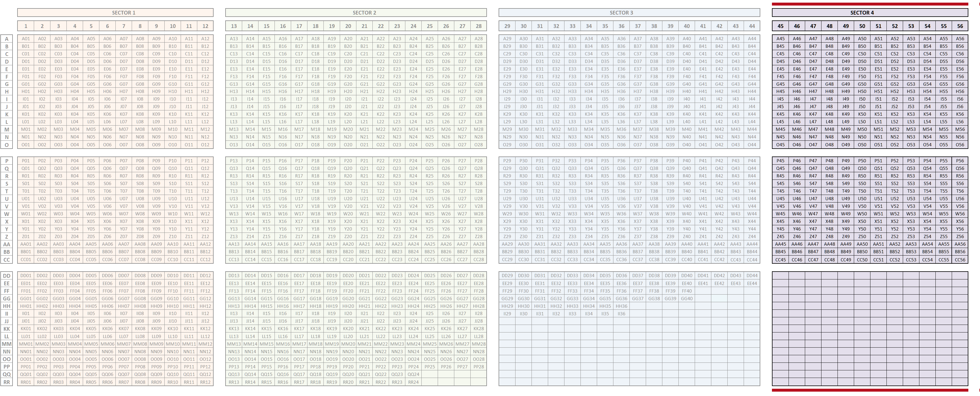Click column header 45 in Sector 4
The width and height of the screenshot is (980, 396).
(780, 26)
